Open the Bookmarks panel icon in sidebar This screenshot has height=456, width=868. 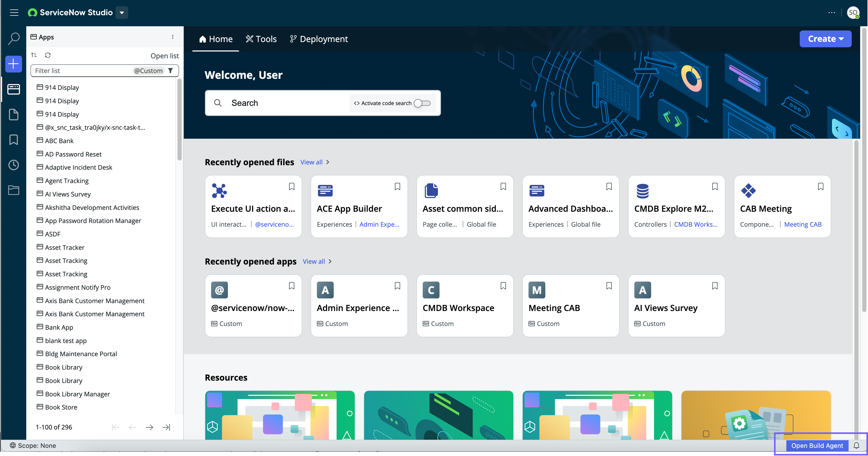tap(13, 139)
